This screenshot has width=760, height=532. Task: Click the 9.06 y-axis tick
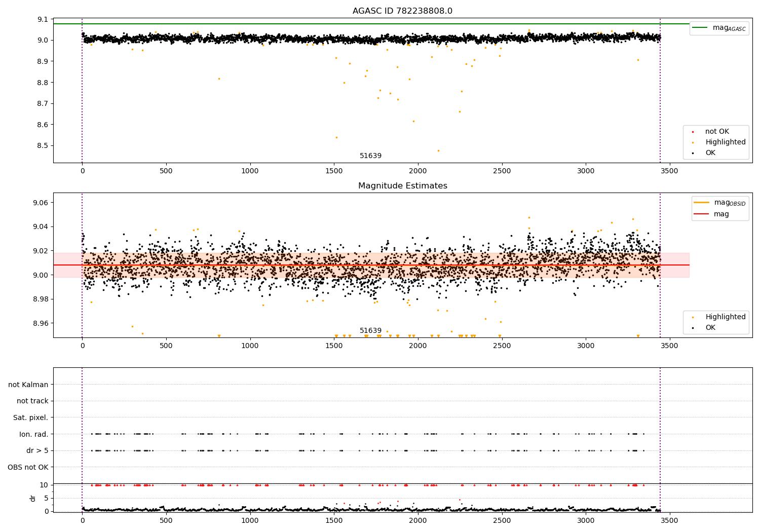coord(41,203)
